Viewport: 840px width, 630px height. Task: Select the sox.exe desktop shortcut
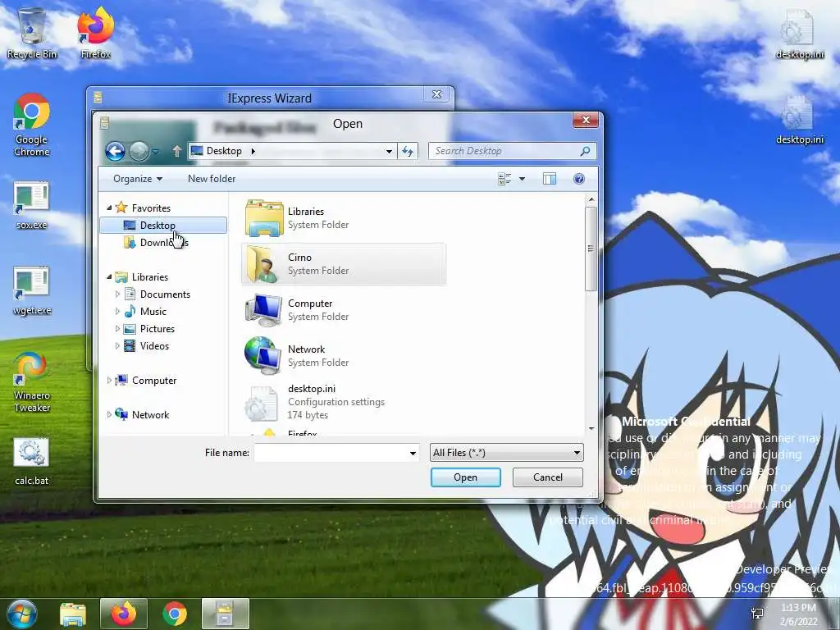(x=32, y=206)
